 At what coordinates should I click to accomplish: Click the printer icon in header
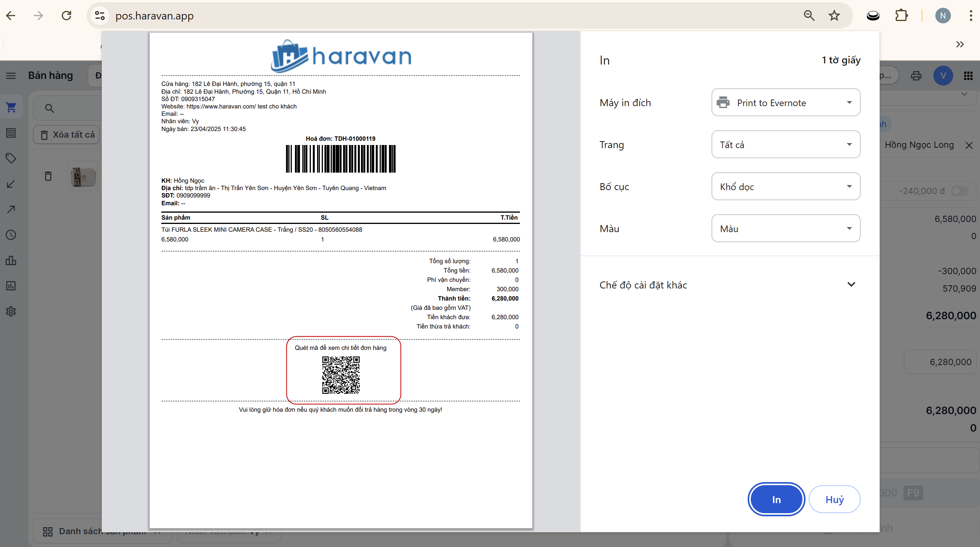[x=916, y=75]
